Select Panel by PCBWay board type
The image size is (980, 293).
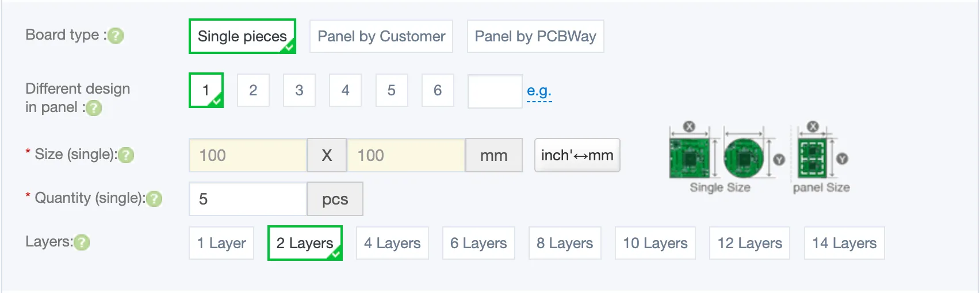[535, 36]
